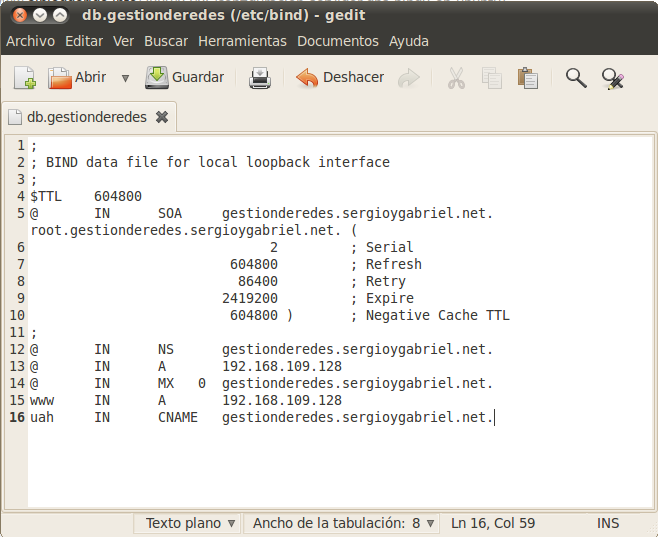Click the Guardar button label
The image size is (658, 537).
pos(198,77)
